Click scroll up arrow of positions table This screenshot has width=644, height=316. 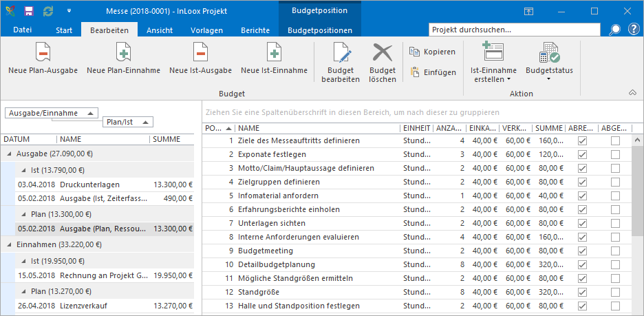[x=638, y=140]
